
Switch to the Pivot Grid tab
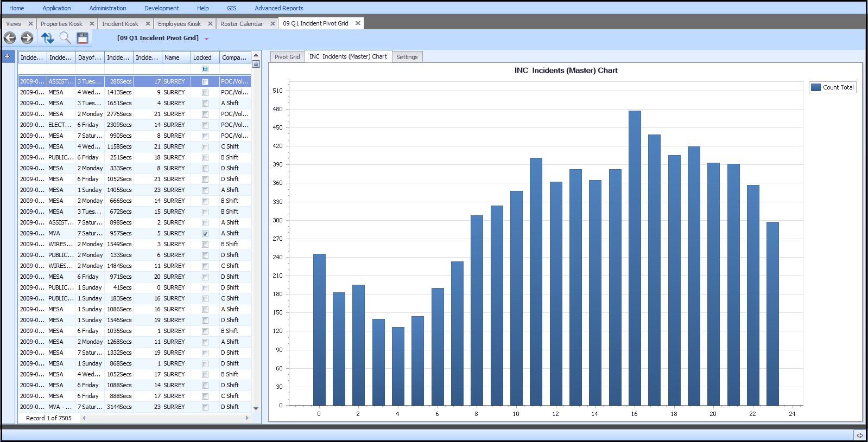point(287,57)
